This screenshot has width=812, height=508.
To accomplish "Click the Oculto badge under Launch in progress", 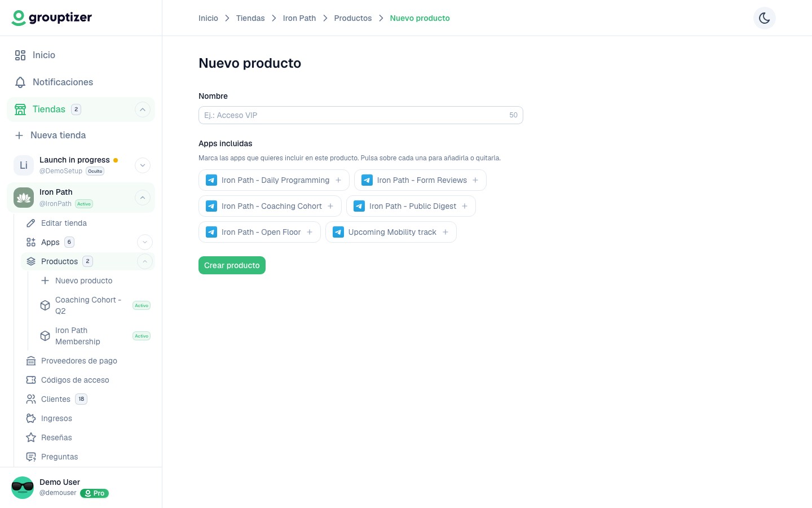I will [95, 171].
